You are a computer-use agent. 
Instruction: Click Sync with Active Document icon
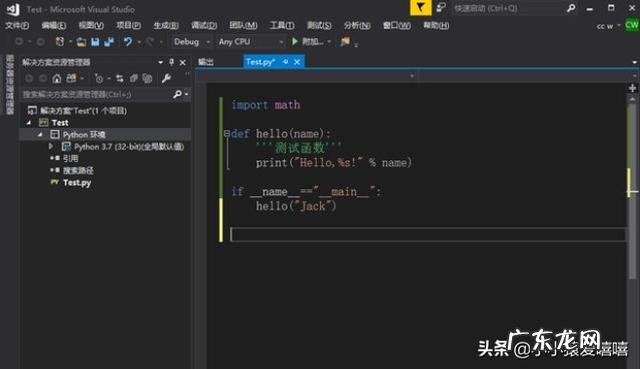click(120, 78)
